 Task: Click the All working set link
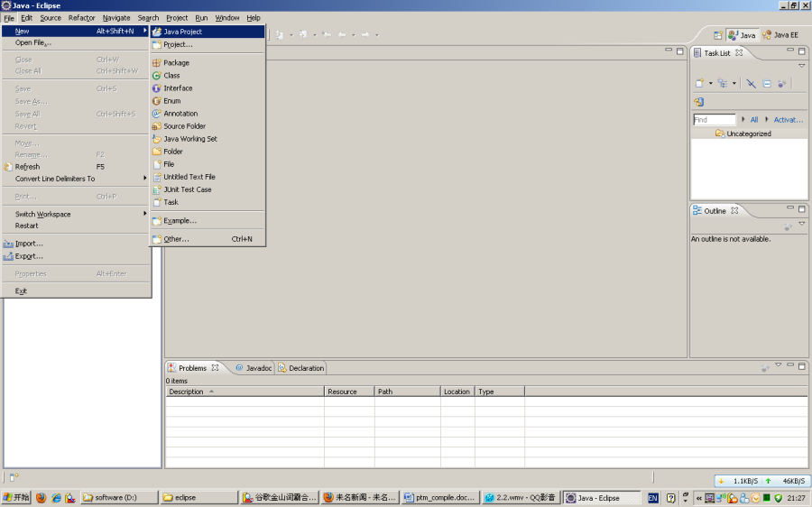[754, 120]
